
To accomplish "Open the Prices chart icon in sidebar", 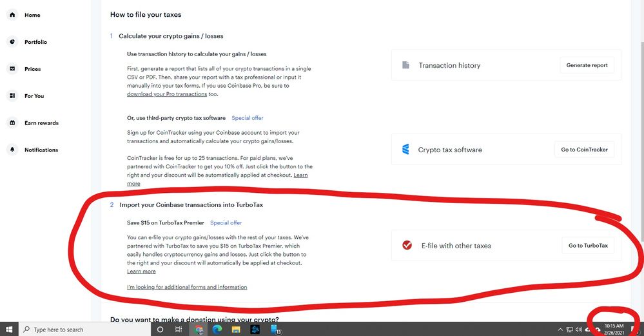I will pos(12,68).
